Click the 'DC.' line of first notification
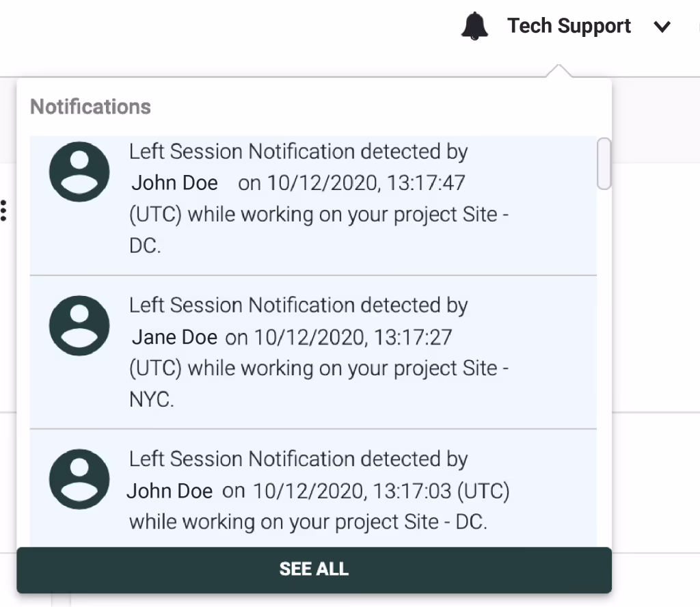The height and width of the screenshot is (607, 700). click(x=145, y=245)
